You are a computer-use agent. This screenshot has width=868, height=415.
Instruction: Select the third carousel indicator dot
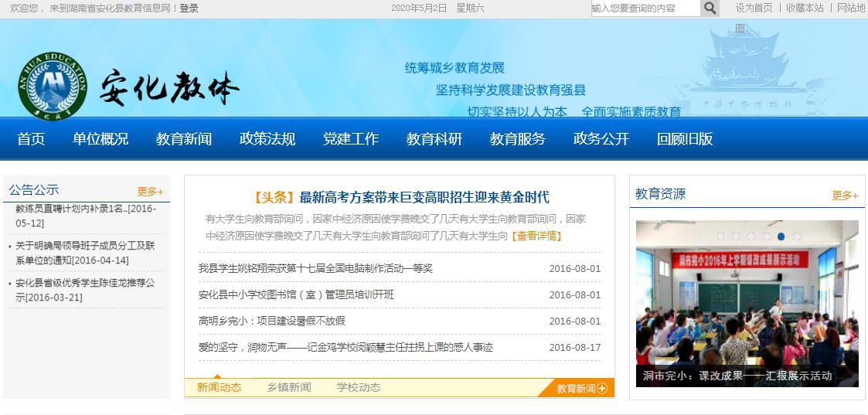click(751, 236)
